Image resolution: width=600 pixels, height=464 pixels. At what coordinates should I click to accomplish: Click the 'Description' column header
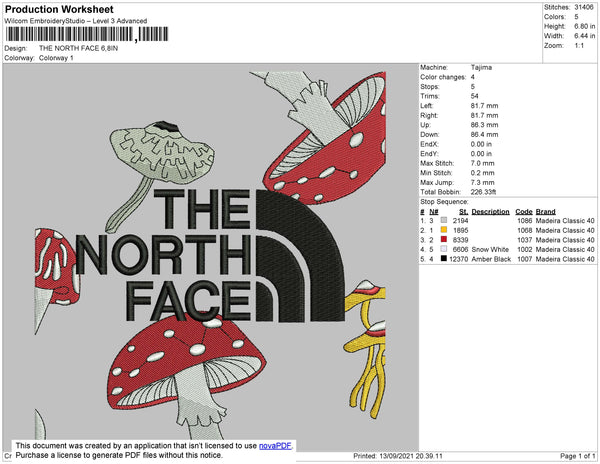[x=491, y=212]
